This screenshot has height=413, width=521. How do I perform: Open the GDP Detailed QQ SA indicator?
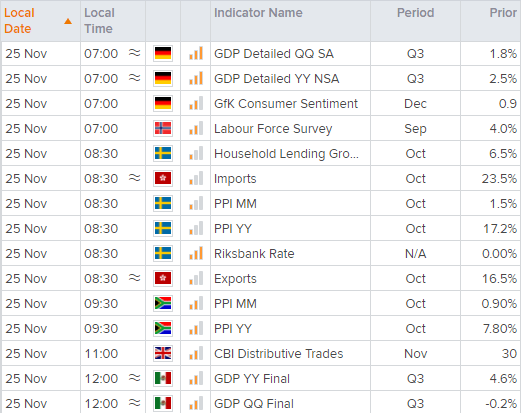pyautogui.click(x=274, y=53)
